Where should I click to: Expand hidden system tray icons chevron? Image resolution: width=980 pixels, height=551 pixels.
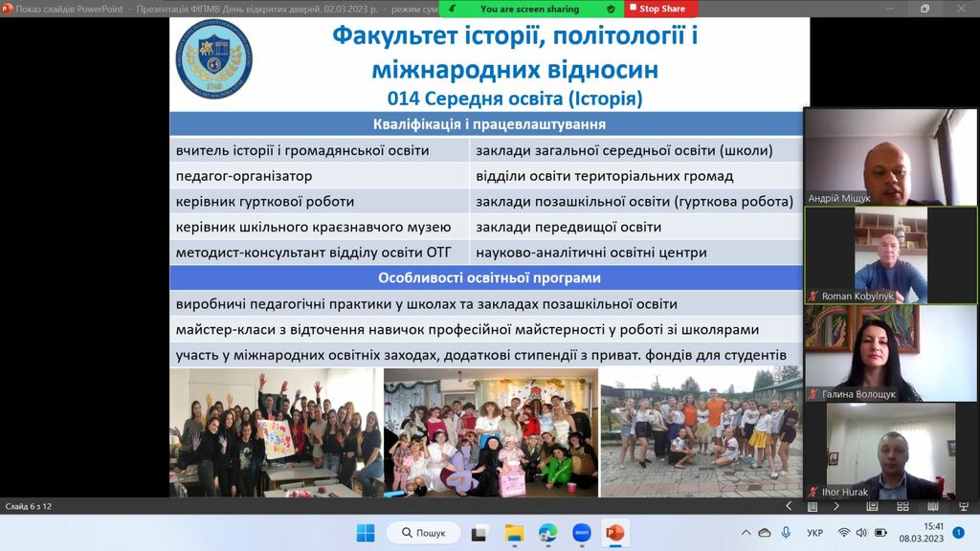tap(746, 533)
